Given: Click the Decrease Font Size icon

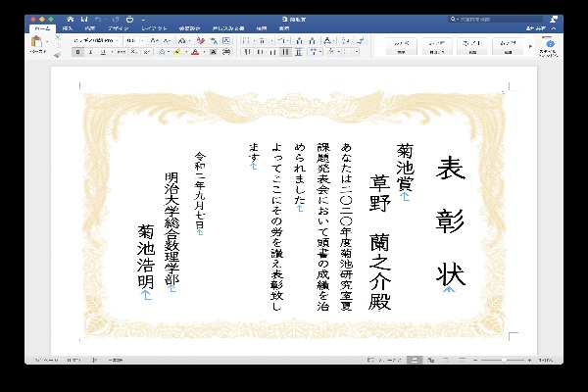Looking at the screenshot, I should [167, 40].
